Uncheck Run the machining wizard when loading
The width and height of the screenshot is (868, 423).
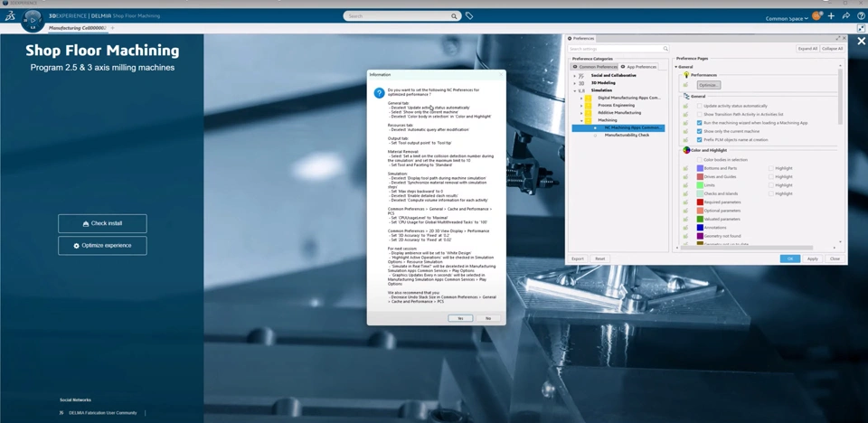700,123
